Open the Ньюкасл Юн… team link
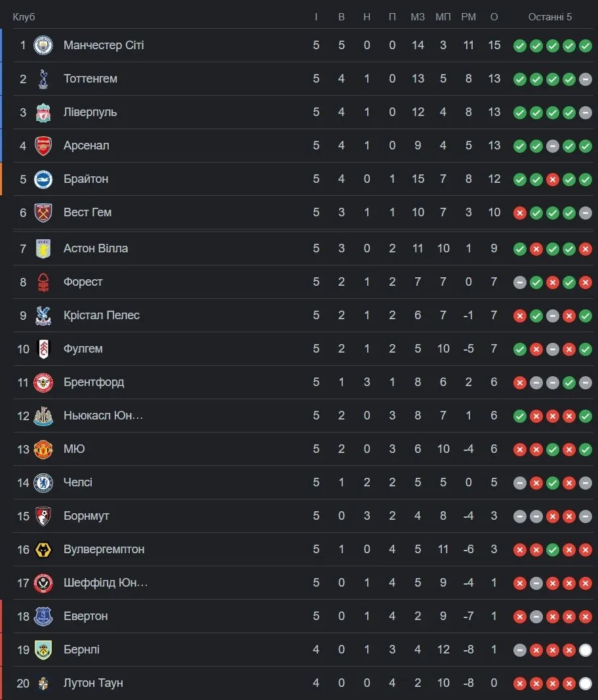This screenshot has width=598, height=700. (x=103, y=416)
